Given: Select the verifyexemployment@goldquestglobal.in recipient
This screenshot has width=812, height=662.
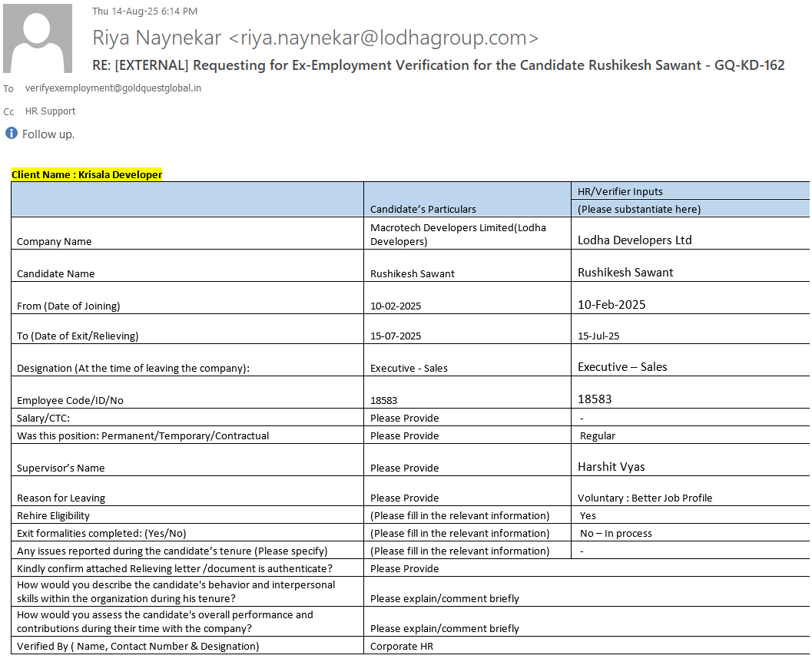Looking at the screenshot, I should 113,88.
